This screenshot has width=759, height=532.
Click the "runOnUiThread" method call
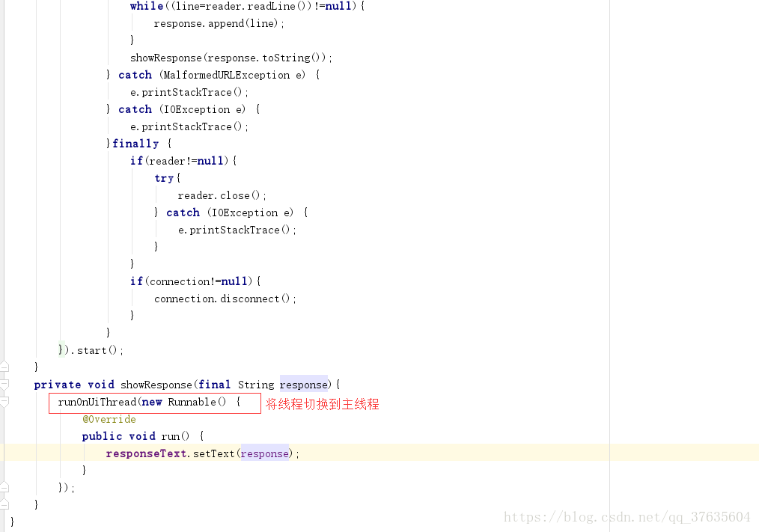(x=97, y=402)
